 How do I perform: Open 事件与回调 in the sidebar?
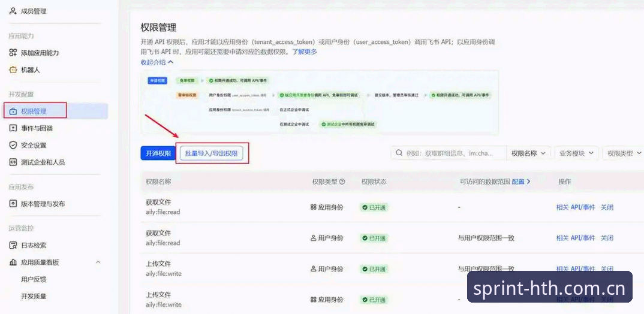click(x=37, y=128)
